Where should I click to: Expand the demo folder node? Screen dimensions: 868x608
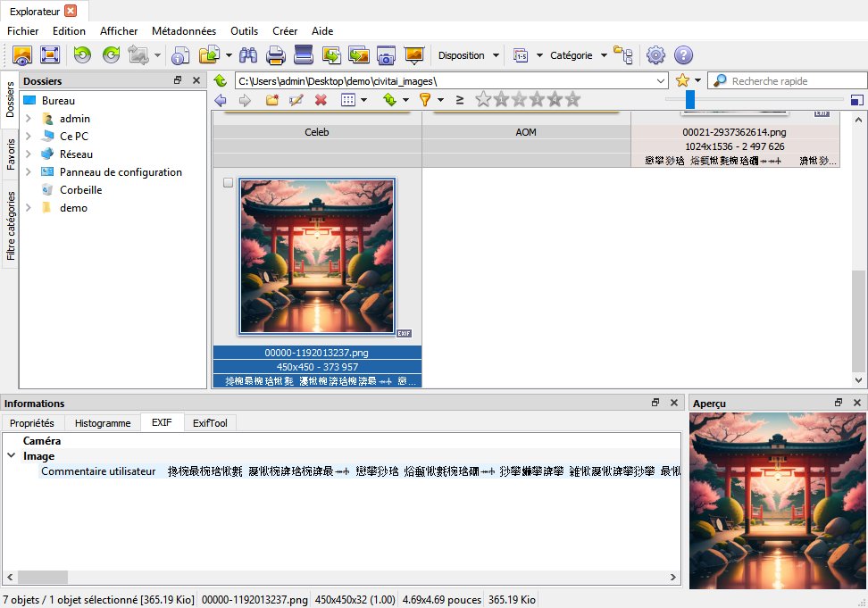tap(29, 208)
